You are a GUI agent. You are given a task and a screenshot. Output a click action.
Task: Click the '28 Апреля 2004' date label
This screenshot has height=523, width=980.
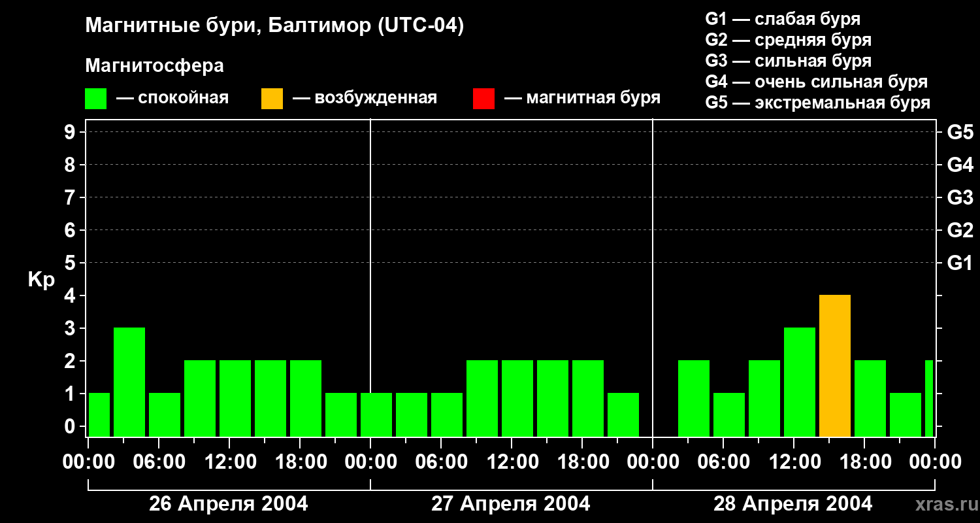793,504
